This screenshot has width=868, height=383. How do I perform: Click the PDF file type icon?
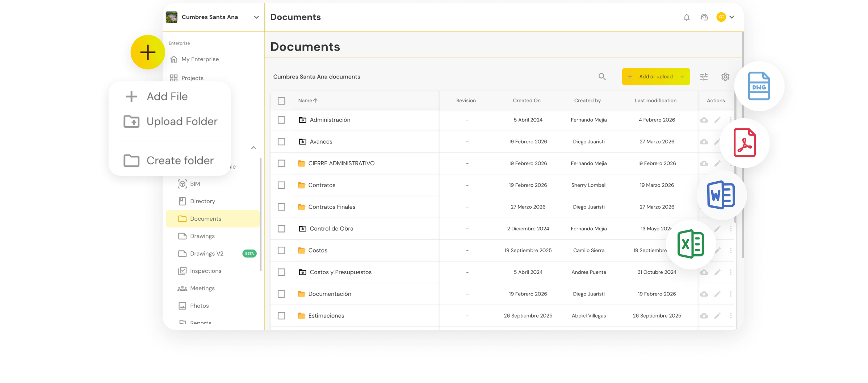745,143
